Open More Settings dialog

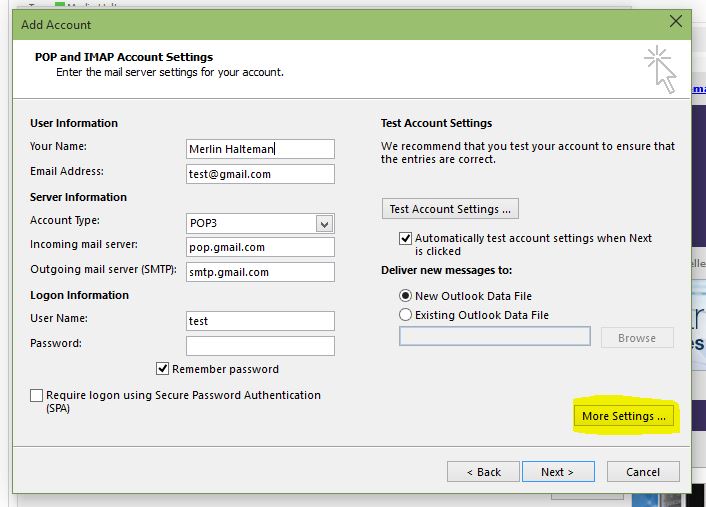tap(624, 416)
